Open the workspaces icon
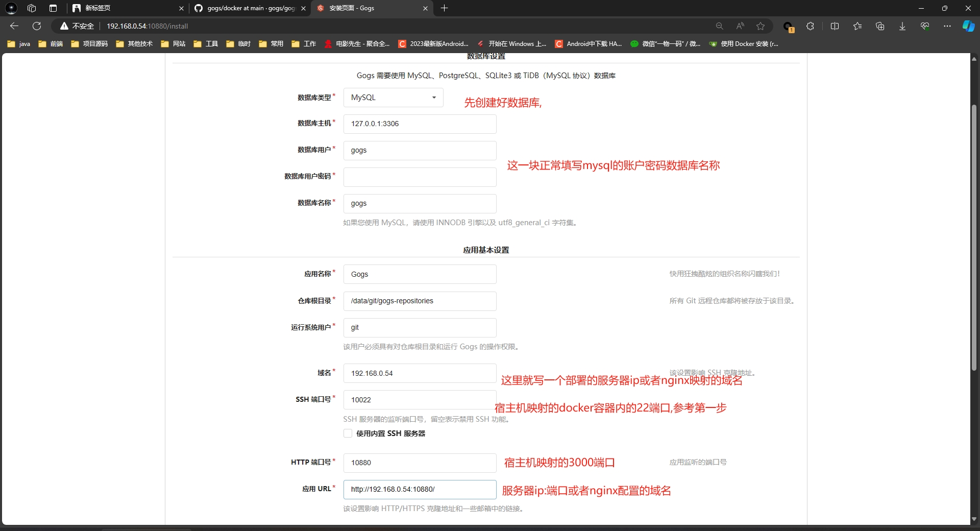The image size is (980, 531). 32,8
